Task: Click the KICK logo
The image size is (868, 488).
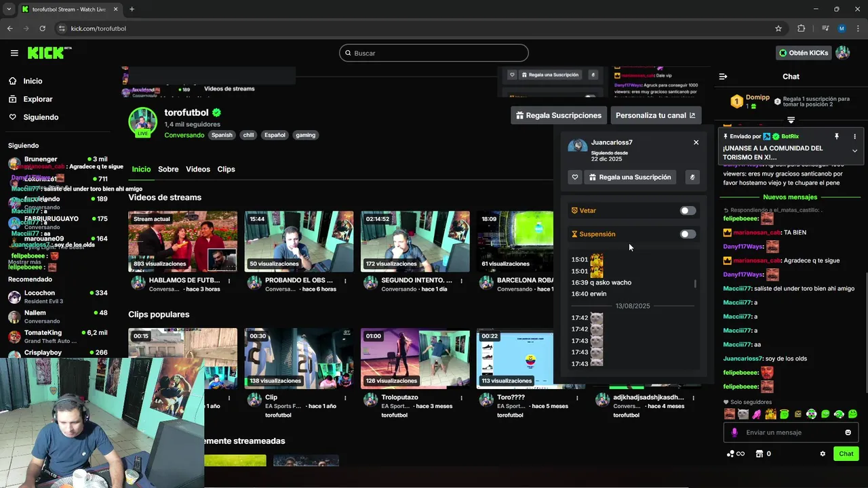Action: (x=50, y=53)
